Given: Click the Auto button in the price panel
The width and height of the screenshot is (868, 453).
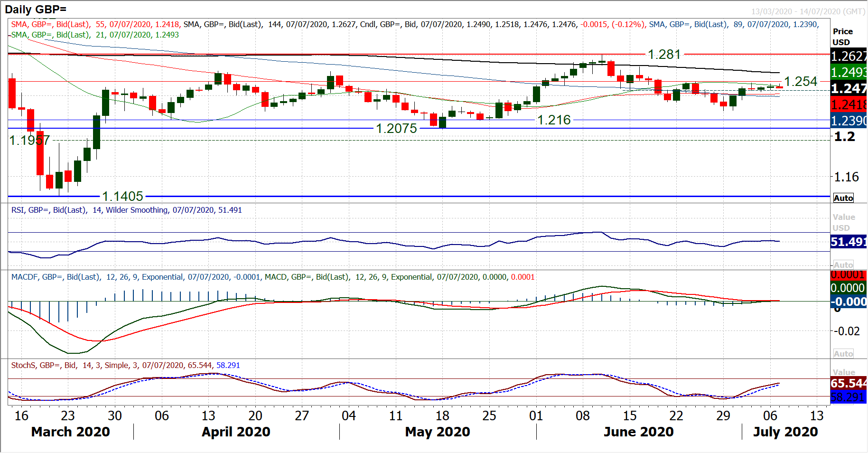Looking at the screenshot, I should click(x=843, y=198).
